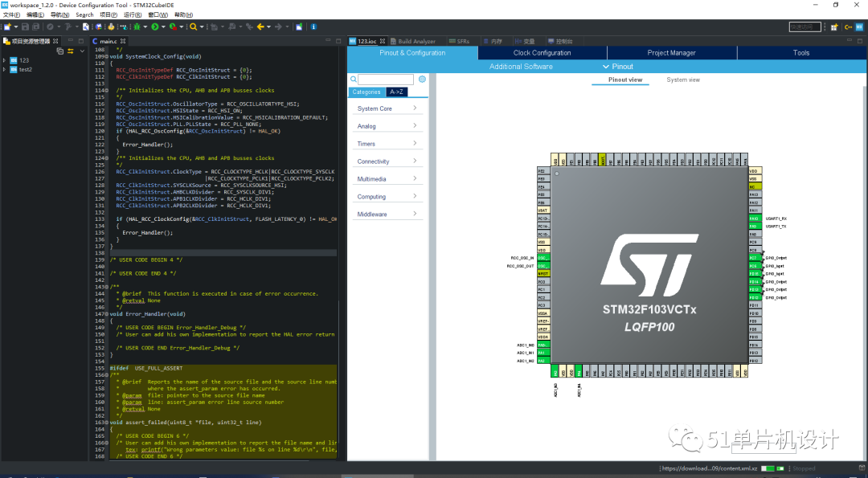Open the settings gear beside category search
The height and width of the screenshot is (478, 868).
422,79
